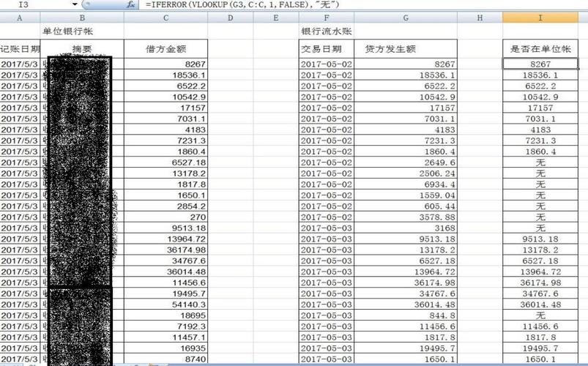Select cell 18536.1 in column C

click(x=165, y=75)
